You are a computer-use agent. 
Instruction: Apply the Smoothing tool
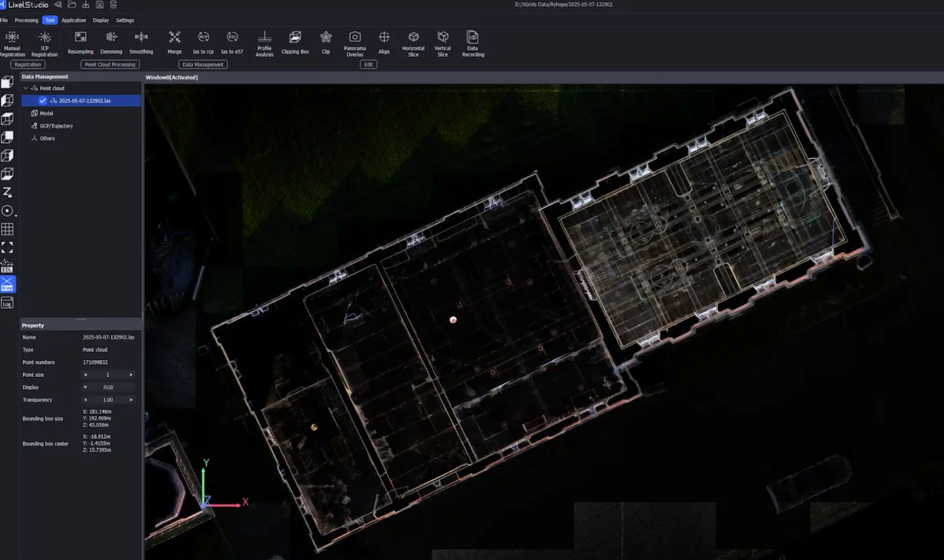[x=141, y=42]
